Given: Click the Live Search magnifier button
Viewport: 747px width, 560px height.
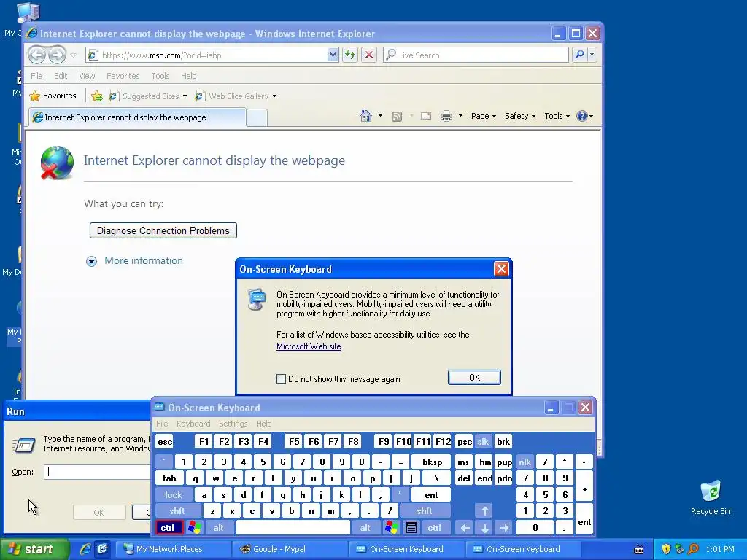Looking at the screenshot, I should coord(579,55).
